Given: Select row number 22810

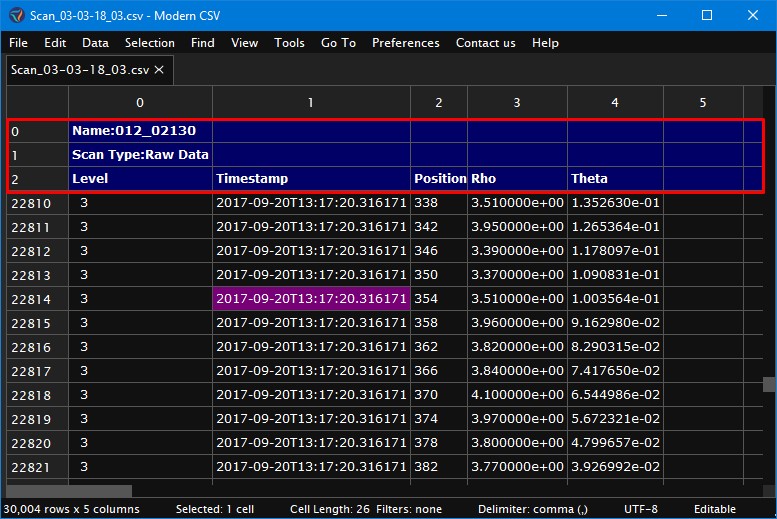Looking at the screenshot, I should (x=37, y=203).
